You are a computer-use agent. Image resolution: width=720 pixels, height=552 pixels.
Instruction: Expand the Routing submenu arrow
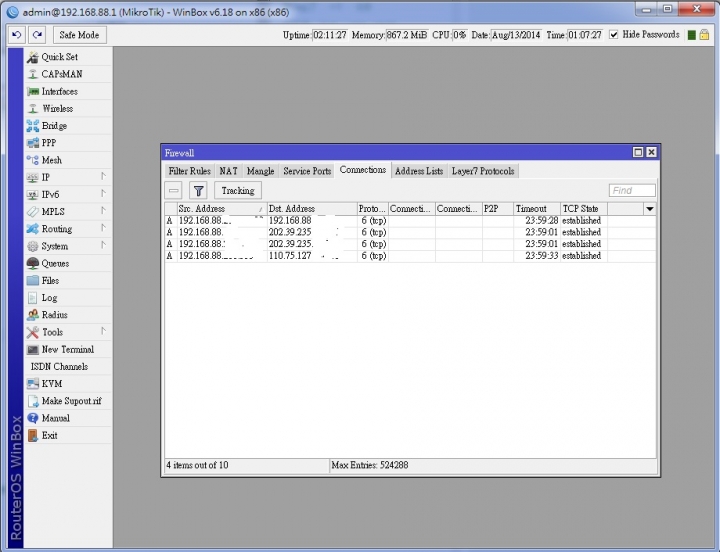coord(103,227)
